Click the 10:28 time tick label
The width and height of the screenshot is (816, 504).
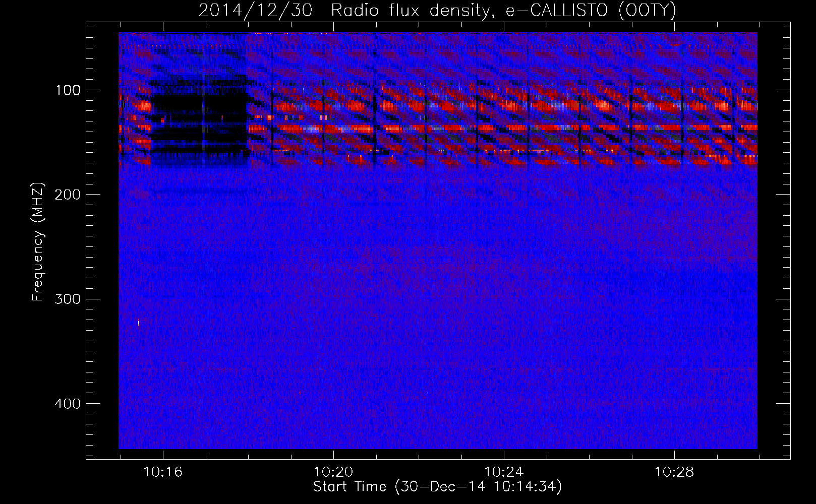coord(674,472)
